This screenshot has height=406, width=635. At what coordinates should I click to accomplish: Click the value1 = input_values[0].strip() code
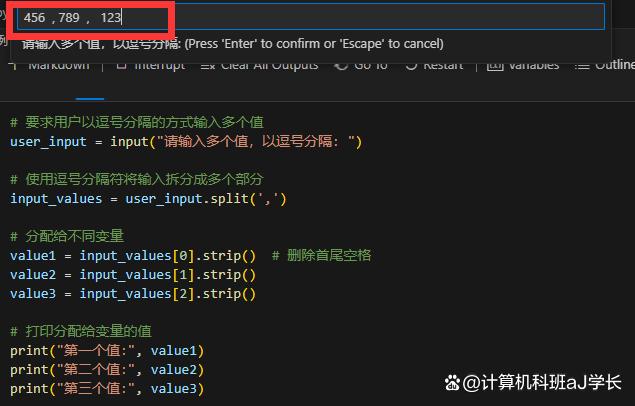click(133, 255)
